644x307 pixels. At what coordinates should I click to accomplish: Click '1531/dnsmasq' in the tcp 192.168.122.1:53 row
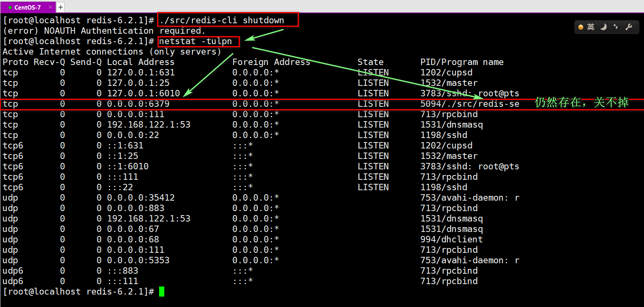452,124
